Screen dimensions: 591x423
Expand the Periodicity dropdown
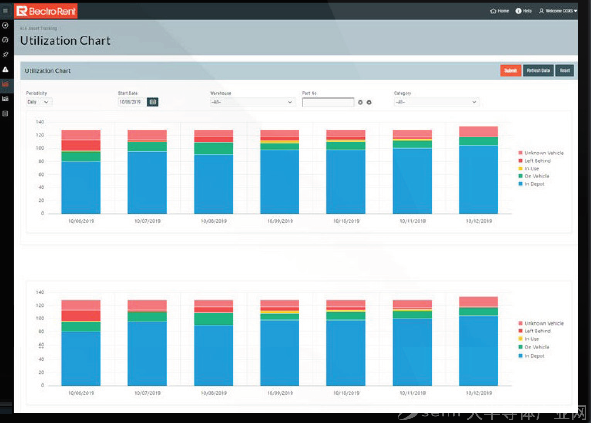pos(39,102)
